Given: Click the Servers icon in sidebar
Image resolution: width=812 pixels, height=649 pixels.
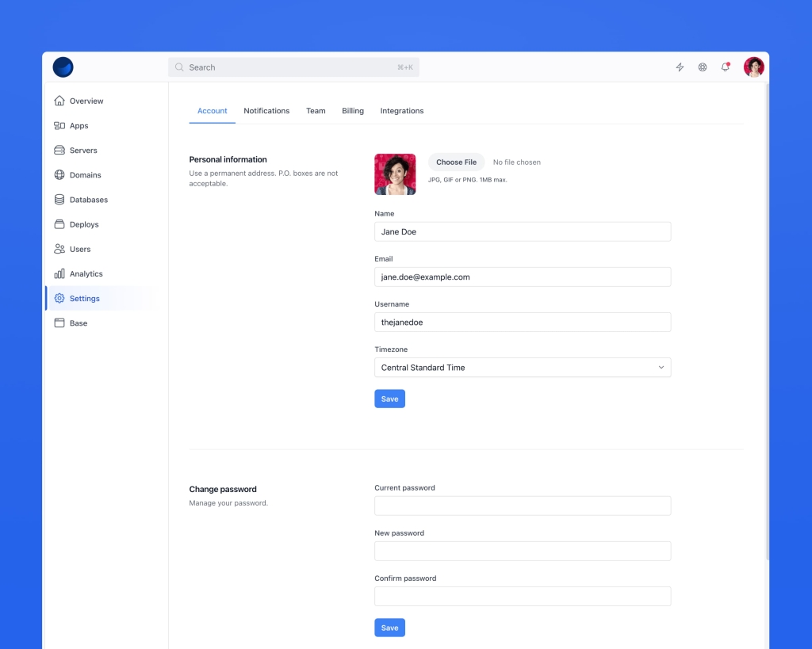Looking at the screenshot, I should pyautogui.click(x=59, y=151).
